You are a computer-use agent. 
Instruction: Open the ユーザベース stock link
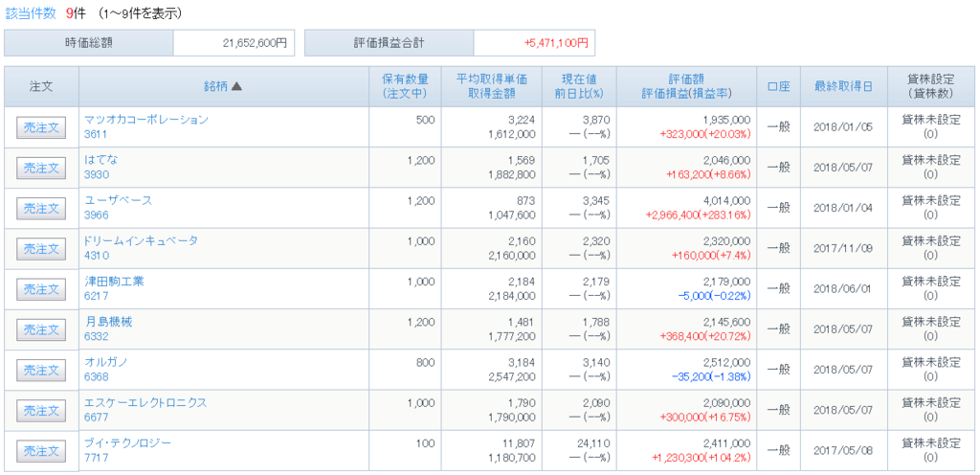118,200
